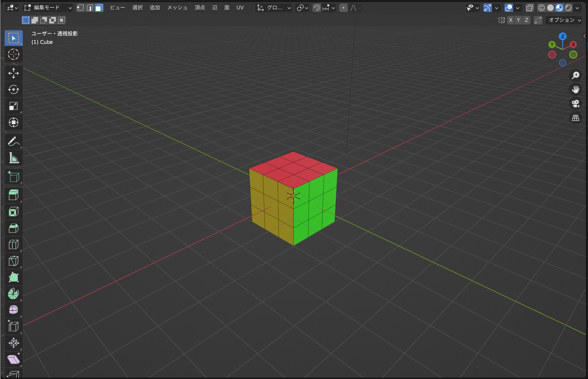This screenshot has height=379, width=588.
Task: Select the Rotate tool
Action: tap(14, 89)
